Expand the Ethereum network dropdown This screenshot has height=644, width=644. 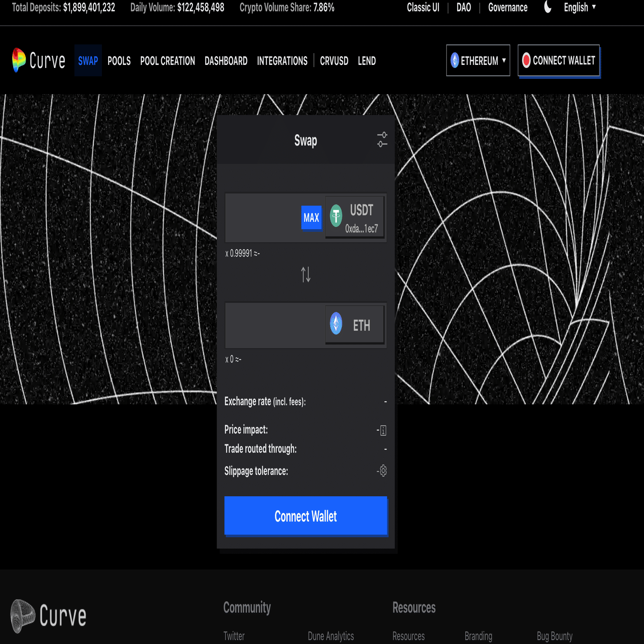click(x=478, y=60)
